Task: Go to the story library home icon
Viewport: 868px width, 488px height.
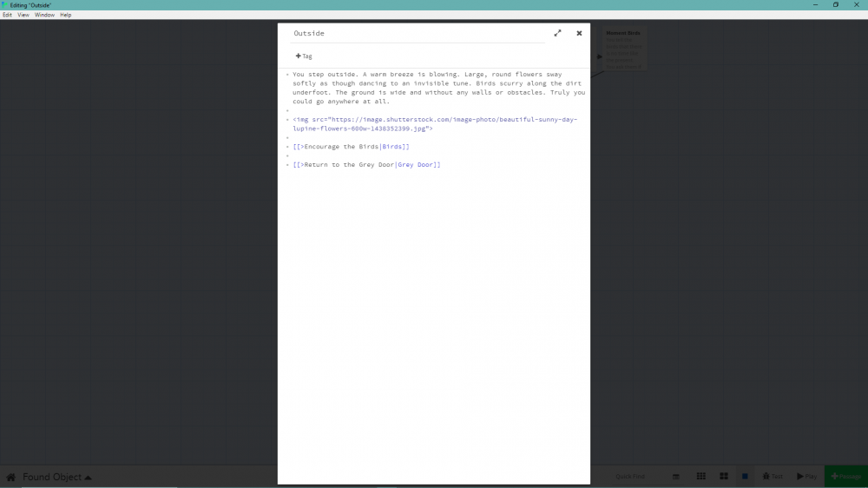Action: point(11,477)
